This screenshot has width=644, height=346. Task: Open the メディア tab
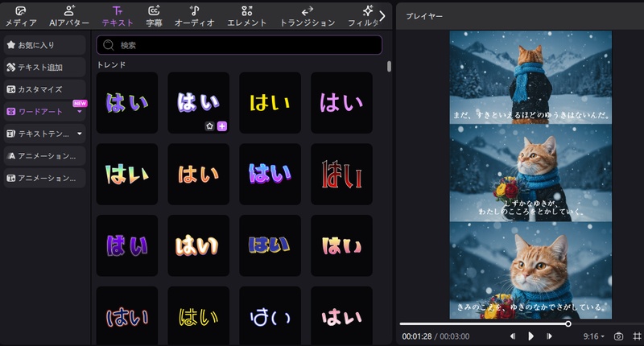click(21, 16)
